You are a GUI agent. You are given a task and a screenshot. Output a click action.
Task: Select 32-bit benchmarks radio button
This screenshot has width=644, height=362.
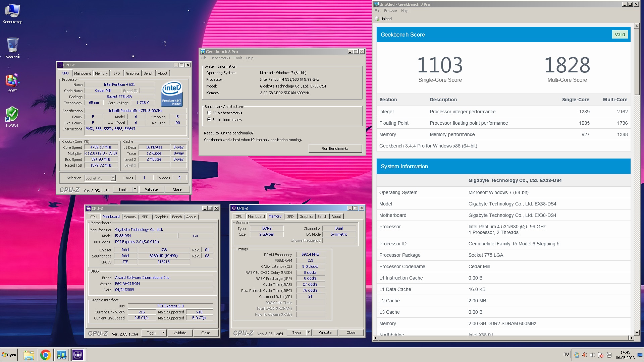pos(209,113)
